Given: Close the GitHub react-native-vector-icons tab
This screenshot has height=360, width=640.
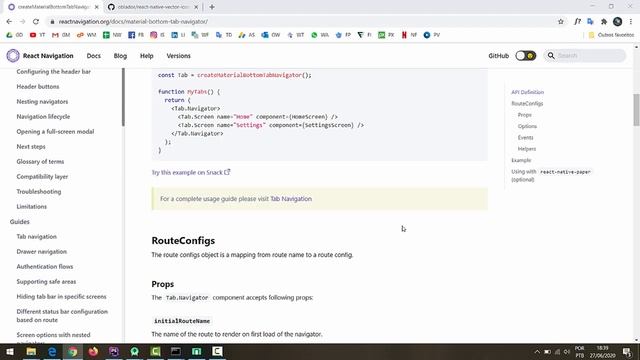Looking at the screenshot, I should (x=196, y=7).
